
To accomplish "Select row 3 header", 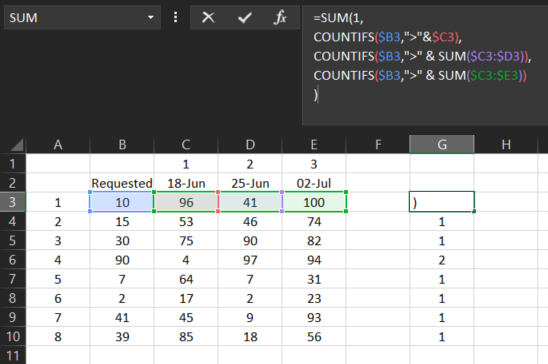I will [13, 202].
